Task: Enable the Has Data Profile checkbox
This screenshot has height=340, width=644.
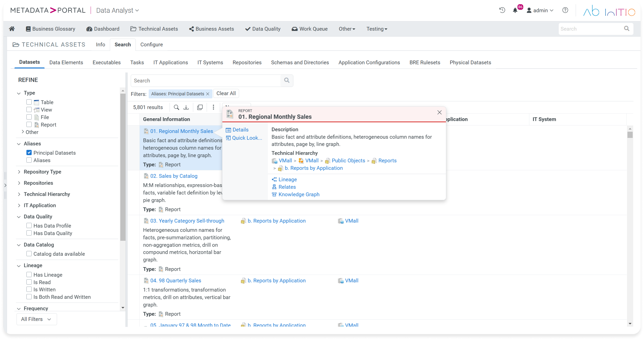Action: (29, 226)
